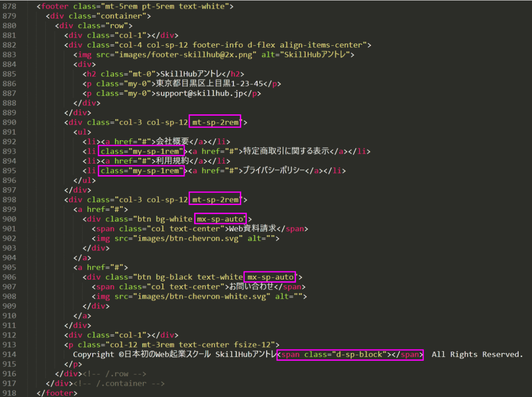This screenshot has height=397, width=532.
Task: Click highlighted mx-sp-auto on line 906
Action: click(x=270, y=278)
